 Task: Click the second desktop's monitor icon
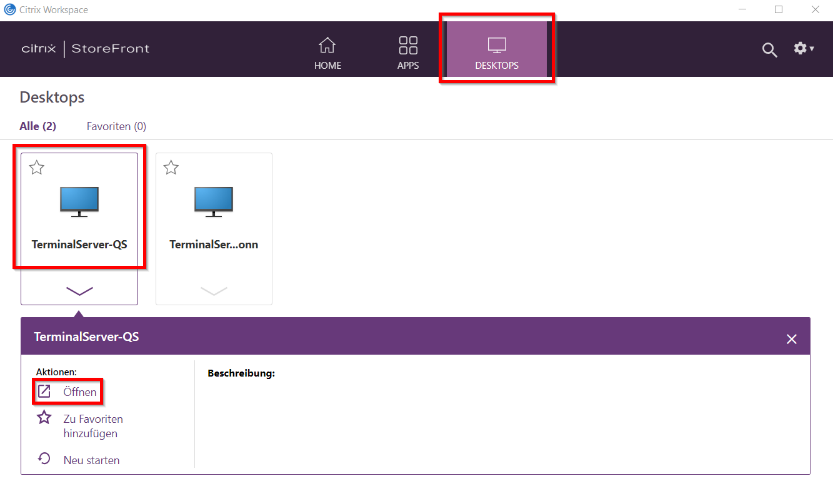click(x=213, y=201)
